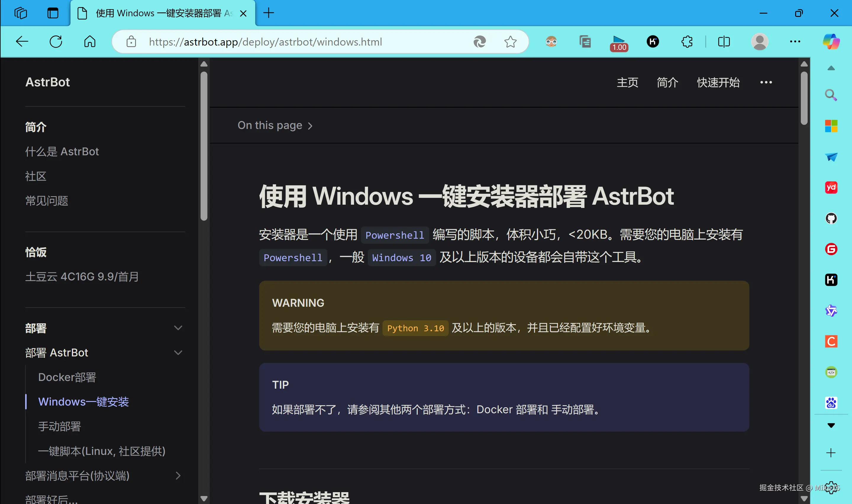Open the Baidu icon in sidebar
852x504 pixels.
(831, 403)
